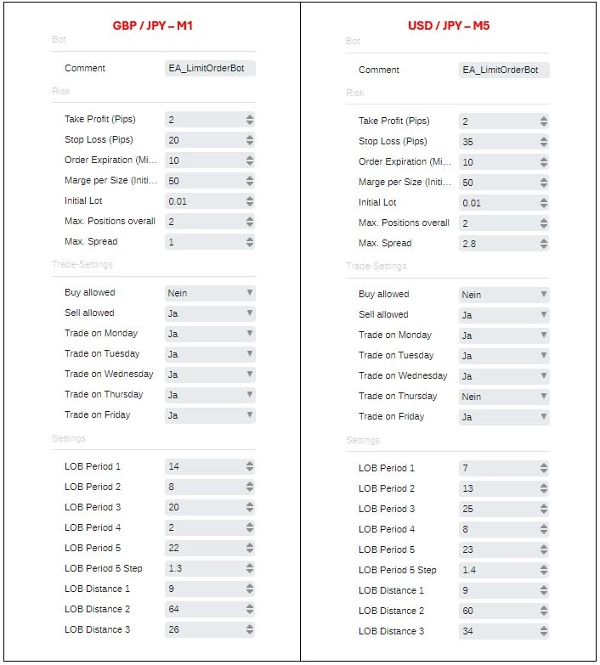This screenshot has width=600, height=665.
Task: Click LOB Period 5 Step stepper in USD/JPY panel
Action: click(x=544, y=570)
